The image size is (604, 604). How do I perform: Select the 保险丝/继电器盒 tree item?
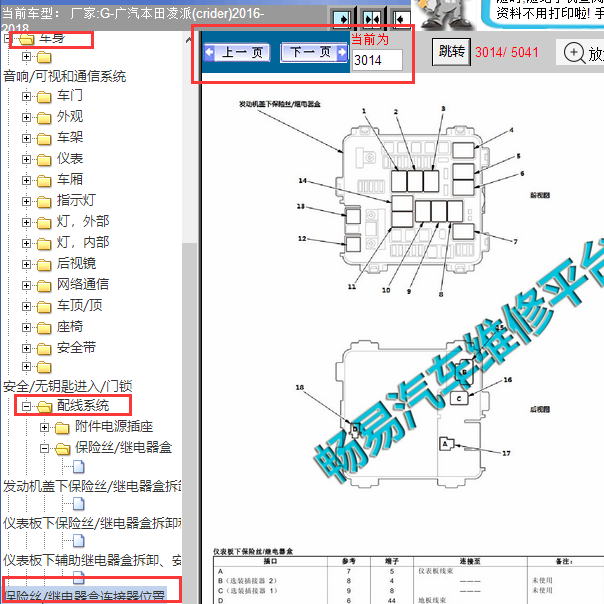123,448
